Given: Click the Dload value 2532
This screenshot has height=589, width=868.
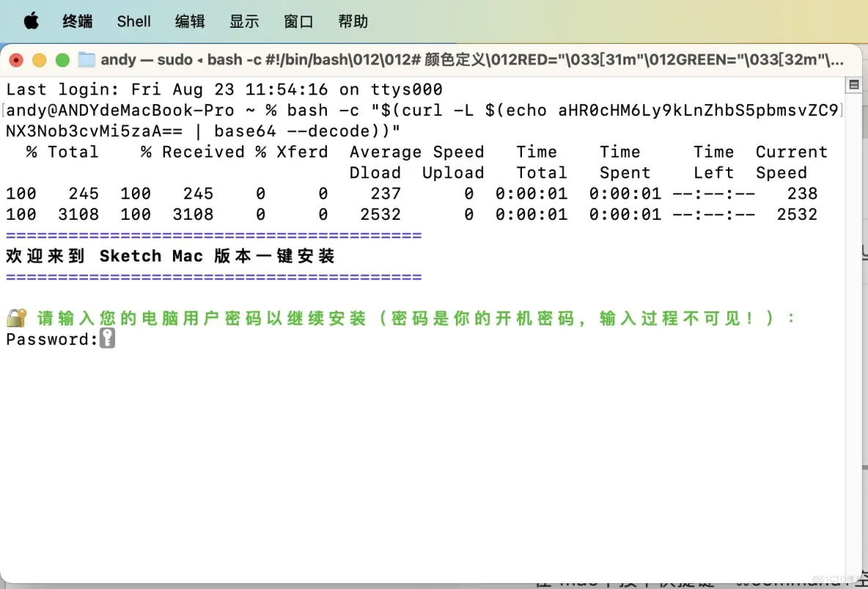Looking at the screenshot, I should coord(380,215).
